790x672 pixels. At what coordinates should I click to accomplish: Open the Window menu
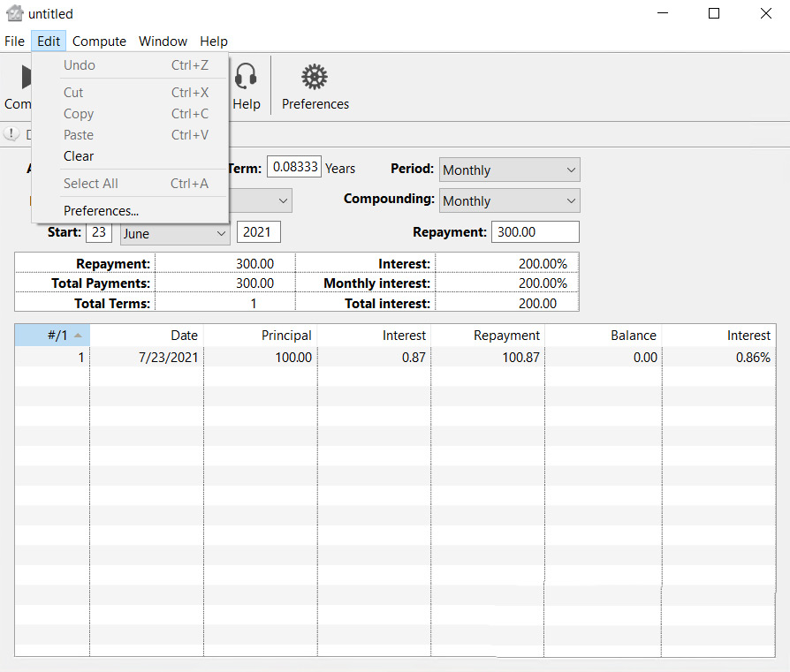click(163, 42)
